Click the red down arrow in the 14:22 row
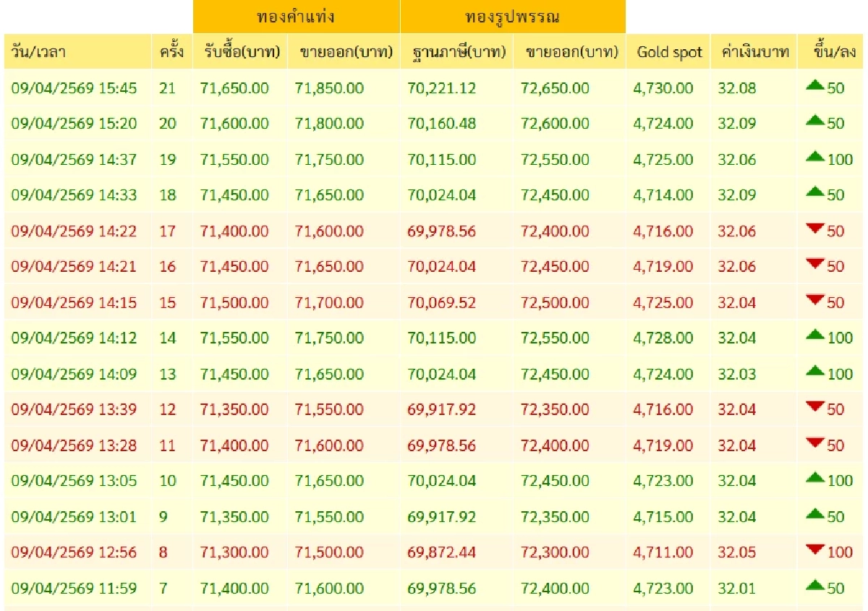 pyautogui.click(x=815, y=229)
